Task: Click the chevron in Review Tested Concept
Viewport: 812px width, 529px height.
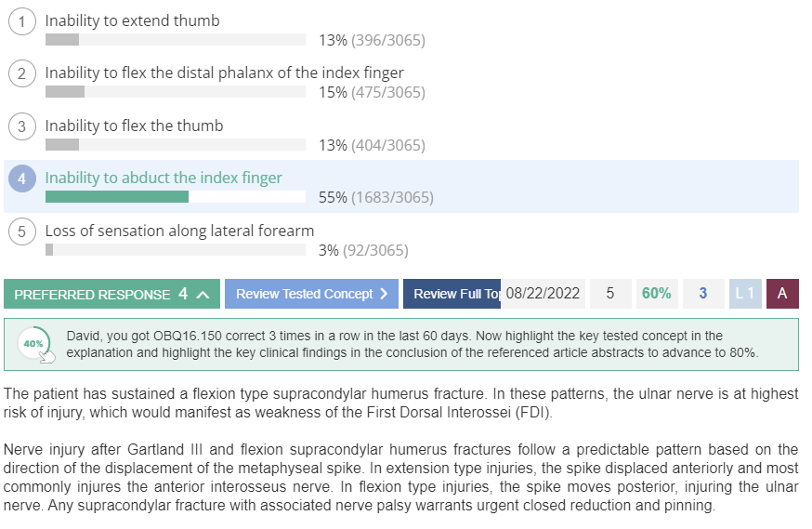Action: point(384,294)
